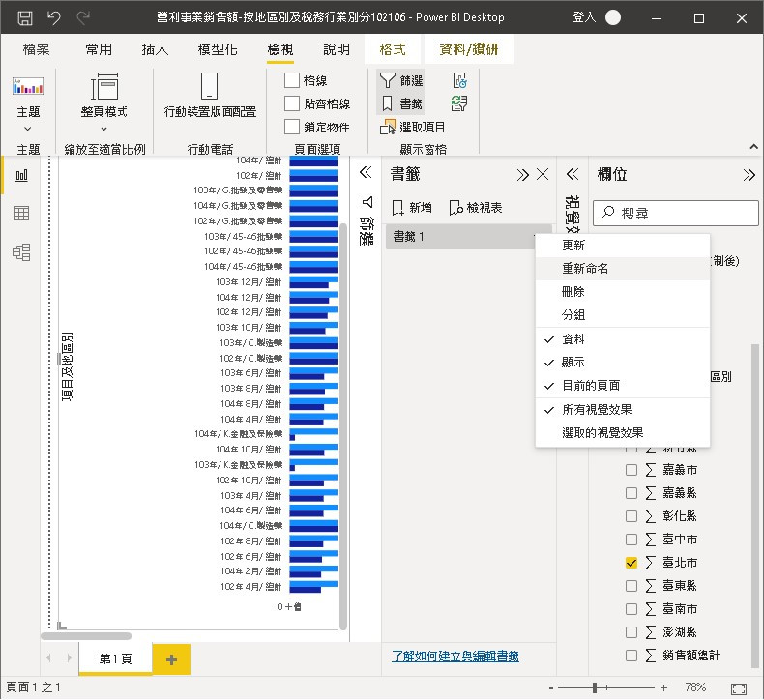Uncheck the 臺北市 field checkbox
Image resolution: width=764 pixels, height=700 pixels.
click(x=631, y=563)
